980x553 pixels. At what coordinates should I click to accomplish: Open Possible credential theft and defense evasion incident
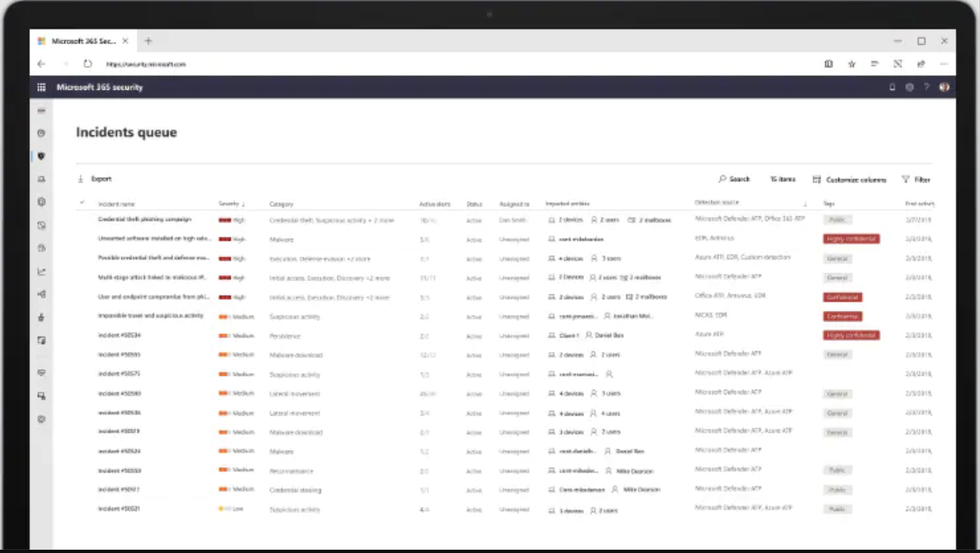[x=154, y=258]
